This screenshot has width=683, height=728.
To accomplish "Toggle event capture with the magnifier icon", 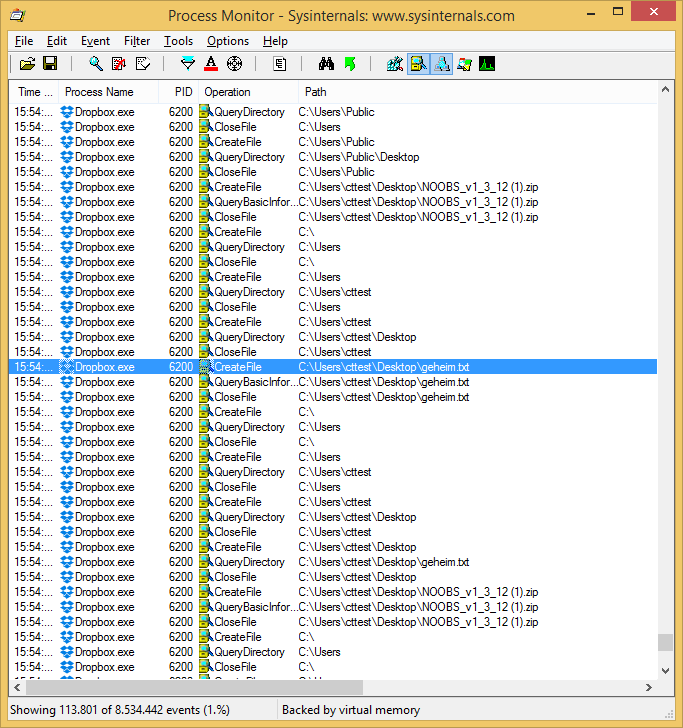I will pos(96,64).
